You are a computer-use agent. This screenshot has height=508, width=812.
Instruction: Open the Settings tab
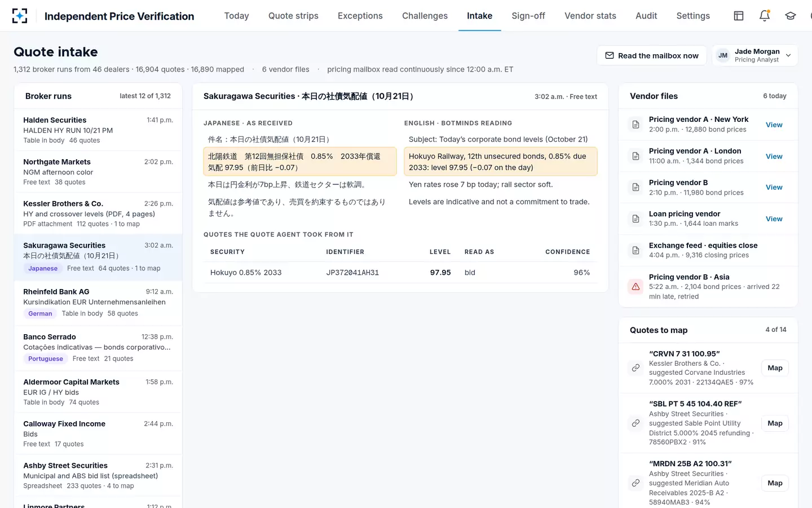pos(693,16)
